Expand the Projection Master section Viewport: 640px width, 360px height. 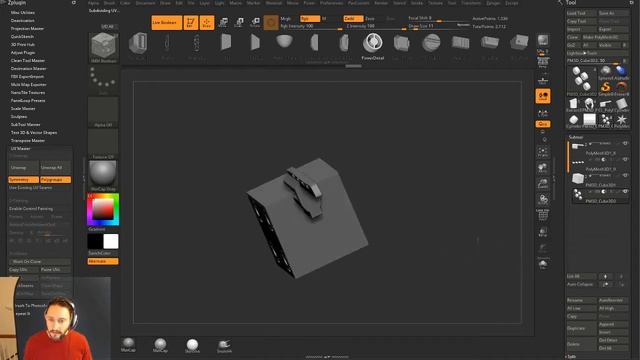coord(27,29)
